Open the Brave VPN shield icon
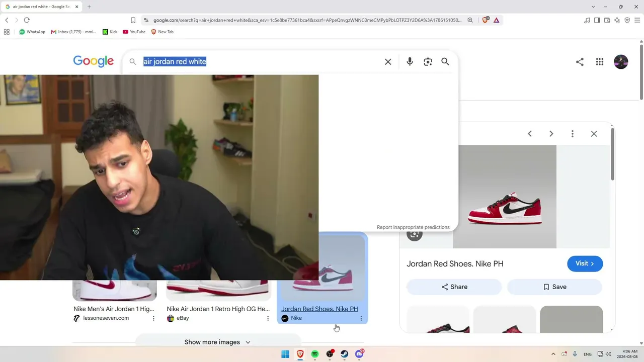 (627, 20)
